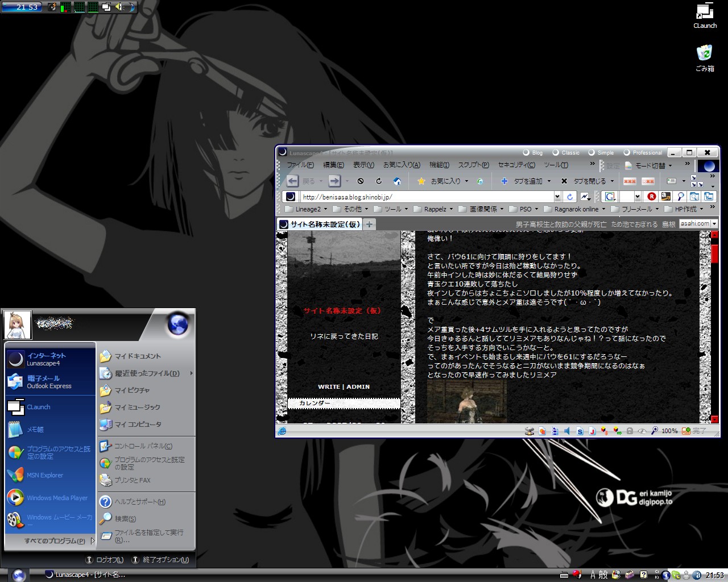Open the ごみ箱 recycle bin icon
This screenshot has height=582, width=728.
705,58
